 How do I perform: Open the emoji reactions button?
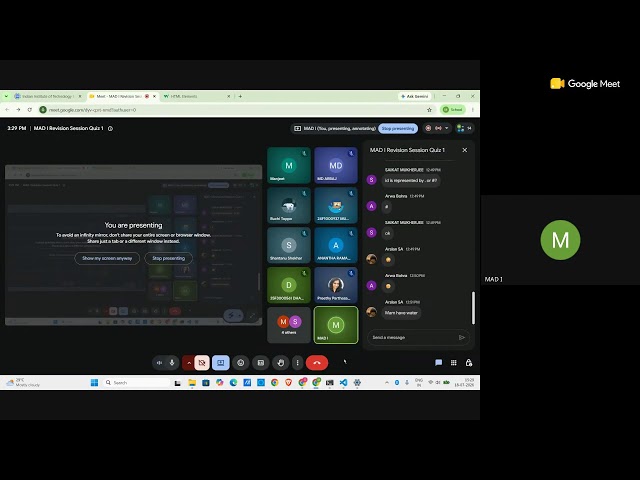coord(241,362)
